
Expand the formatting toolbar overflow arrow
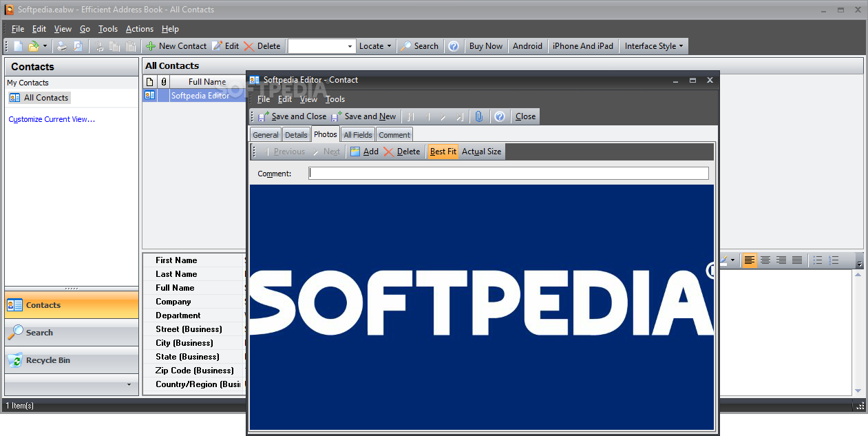(x=859, y=262)
